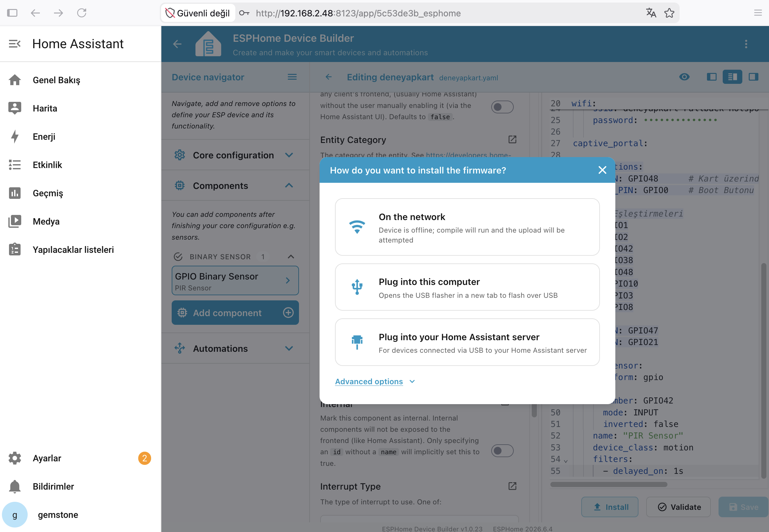Toggle the eye preview visibility icon
The height and width of the screenshot is (532, 769).
(684, 77)
